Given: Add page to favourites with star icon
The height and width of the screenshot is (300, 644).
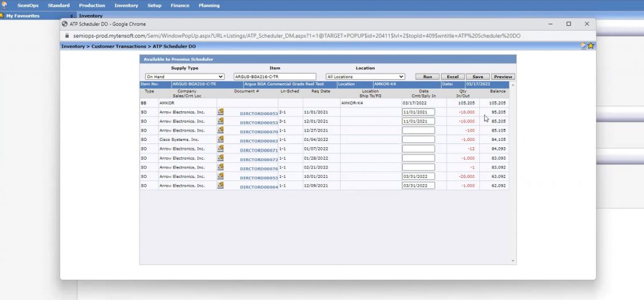Looking at the screenshot, I should coord(591,46).
